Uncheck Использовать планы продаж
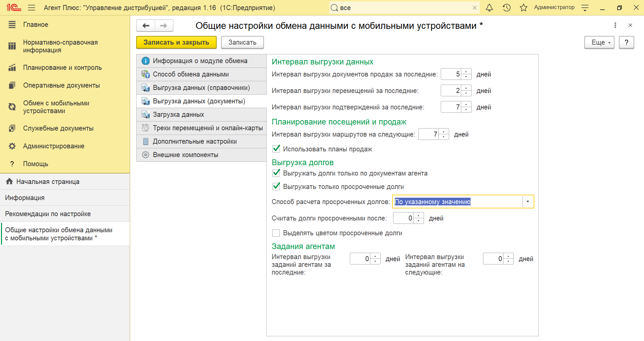 pyautogui.click(x=276, y=149)
